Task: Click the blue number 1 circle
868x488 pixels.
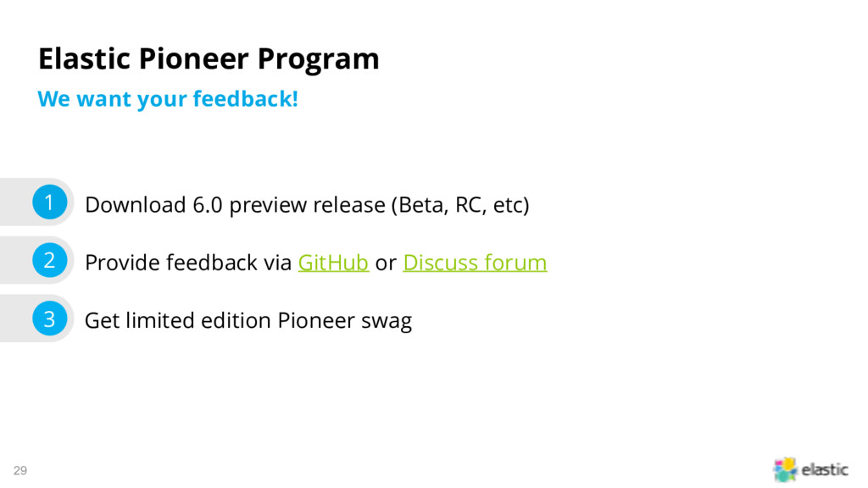Action: (50, 202)
